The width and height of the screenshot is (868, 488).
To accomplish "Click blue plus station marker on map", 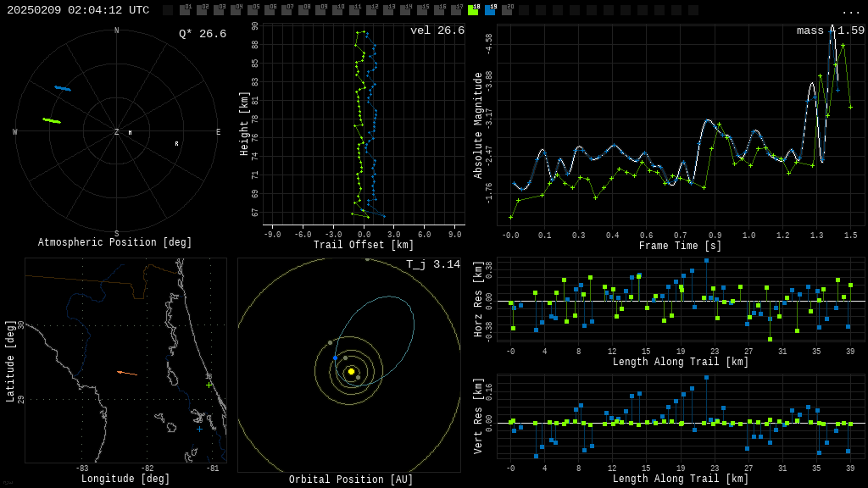I will coord(200,429).
